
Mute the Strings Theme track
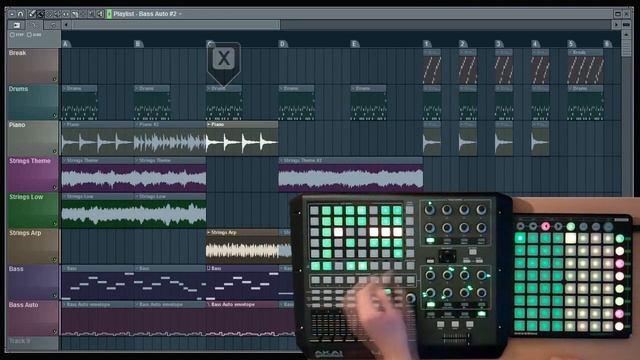[x=54, y=187]
